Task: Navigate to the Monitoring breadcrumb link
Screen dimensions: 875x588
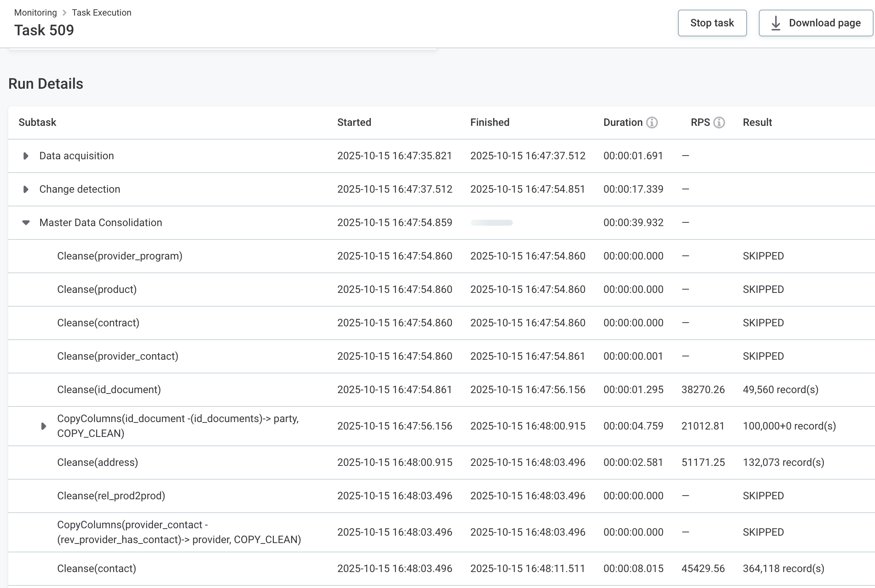Action: [x=35, y=12]
